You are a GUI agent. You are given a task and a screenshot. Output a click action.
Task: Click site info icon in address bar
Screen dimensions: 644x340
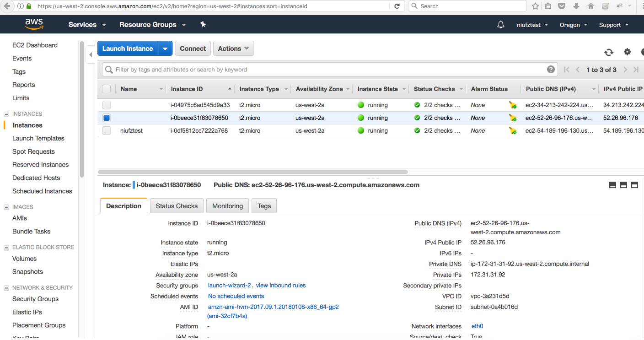pyautogui.click(x=21, y=6)
